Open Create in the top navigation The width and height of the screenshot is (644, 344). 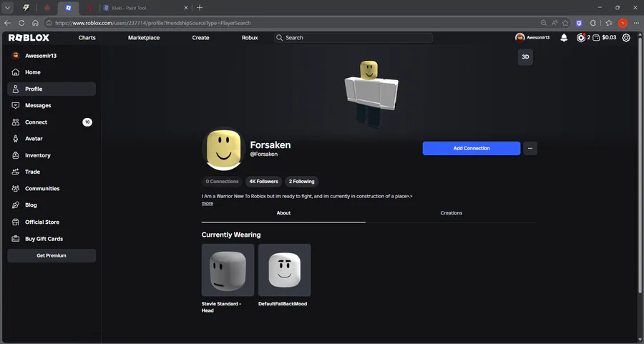200,38
